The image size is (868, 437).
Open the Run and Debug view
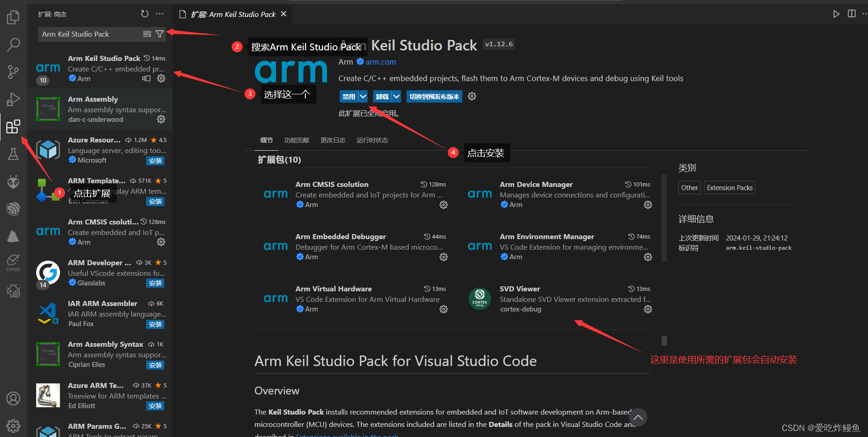click(13, 99)
